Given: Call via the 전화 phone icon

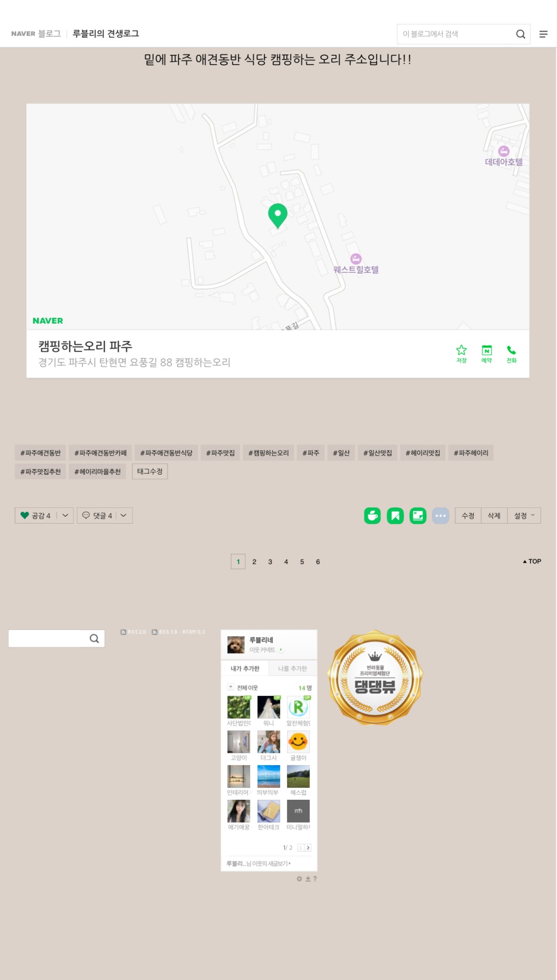Looking at the screenshot, I should pyautogui.click(x=511, y=354).
